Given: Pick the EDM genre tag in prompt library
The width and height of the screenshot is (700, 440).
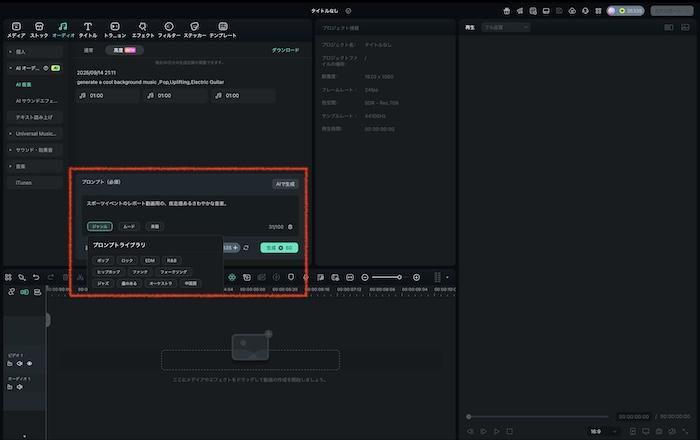Looking at the screenshot, I should tap(149, 260).
